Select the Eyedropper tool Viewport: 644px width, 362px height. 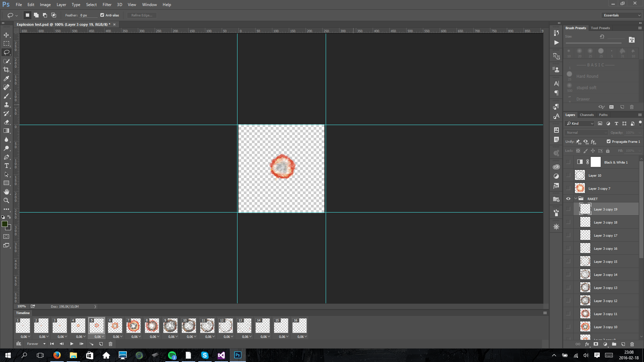pos(6,78)
